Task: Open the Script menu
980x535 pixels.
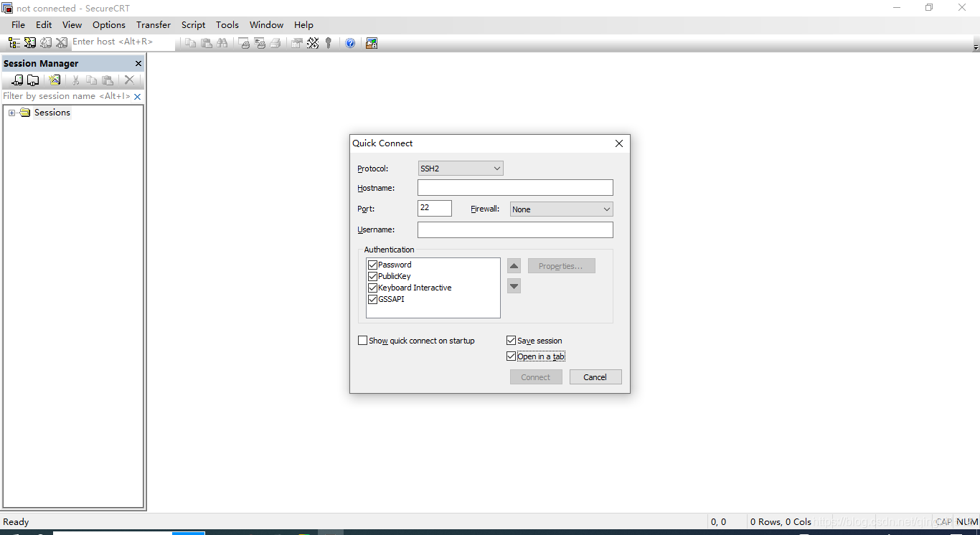Action: pos(193,24)
